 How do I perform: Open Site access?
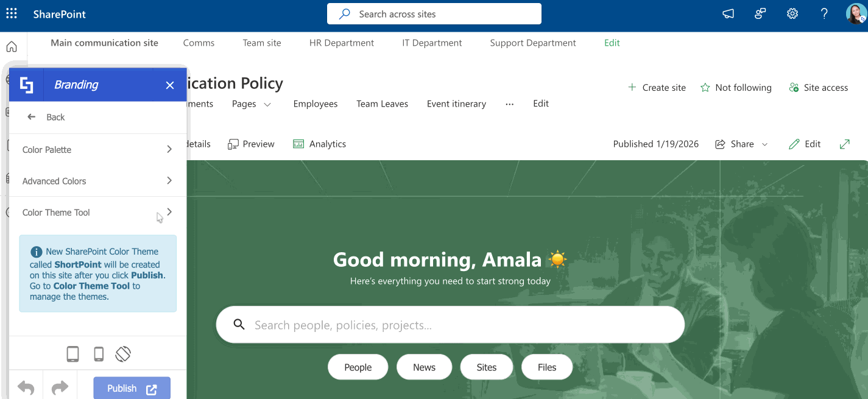[818, 88]
